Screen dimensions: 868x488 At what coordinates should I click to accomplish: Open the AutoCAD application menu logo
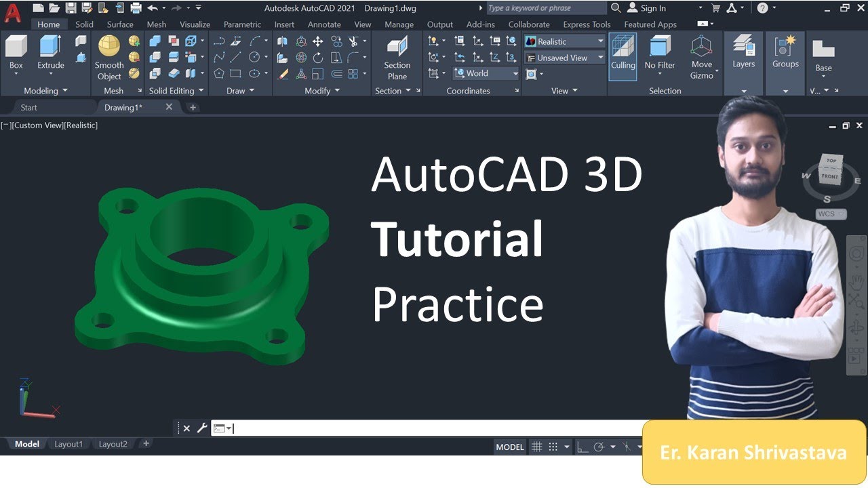(12, 12)
